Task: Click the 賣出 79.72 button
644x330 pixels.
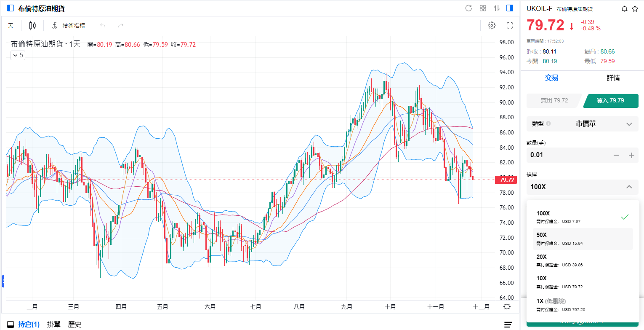Action: point(554,101)
